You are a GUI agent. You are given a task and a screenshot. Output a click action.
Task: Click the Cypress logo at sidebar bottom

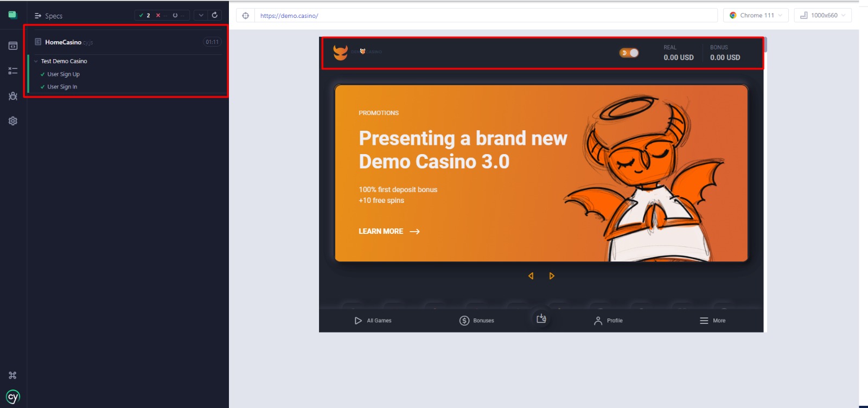[13, 397]
